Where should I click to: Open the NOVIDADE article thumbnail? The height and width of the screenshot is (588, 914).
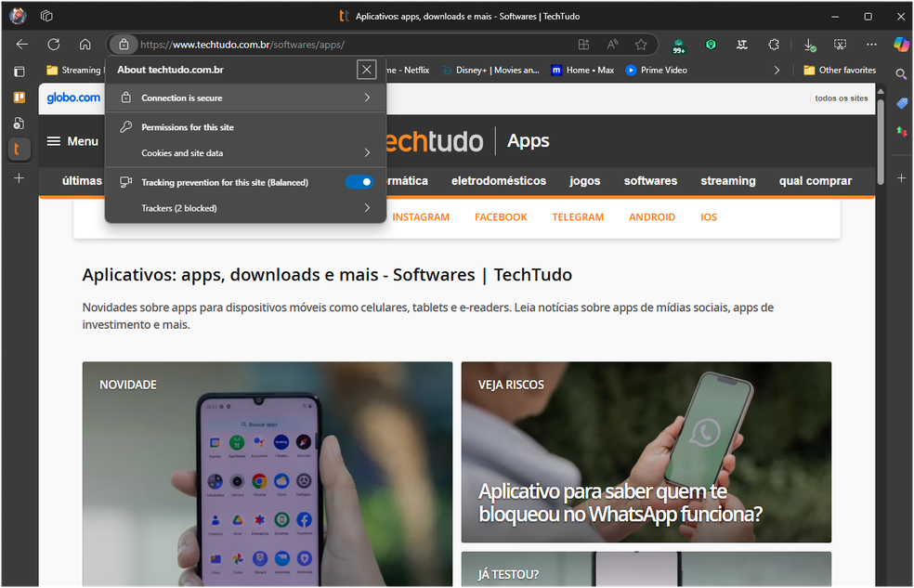point(267,474)
